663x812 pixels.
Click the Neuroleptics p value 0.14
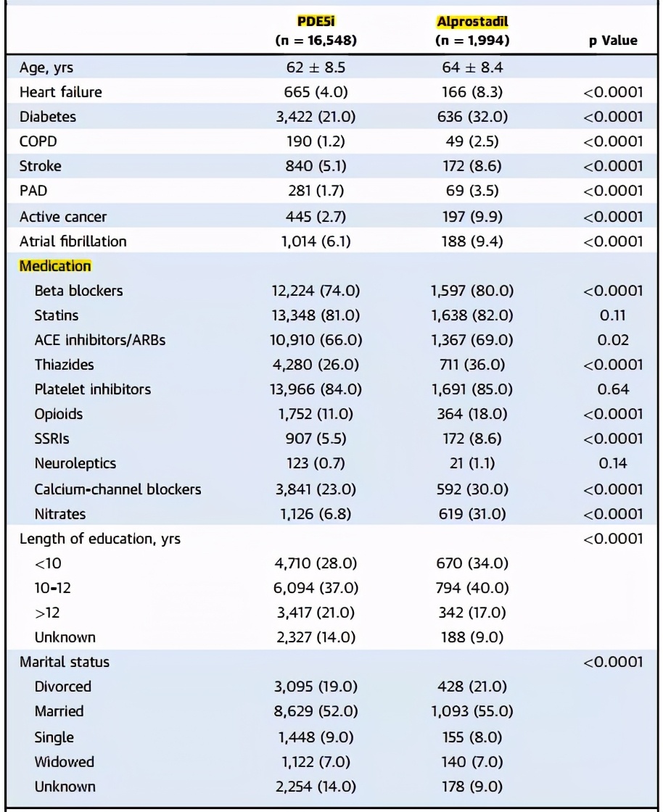[x=613, y=463]
